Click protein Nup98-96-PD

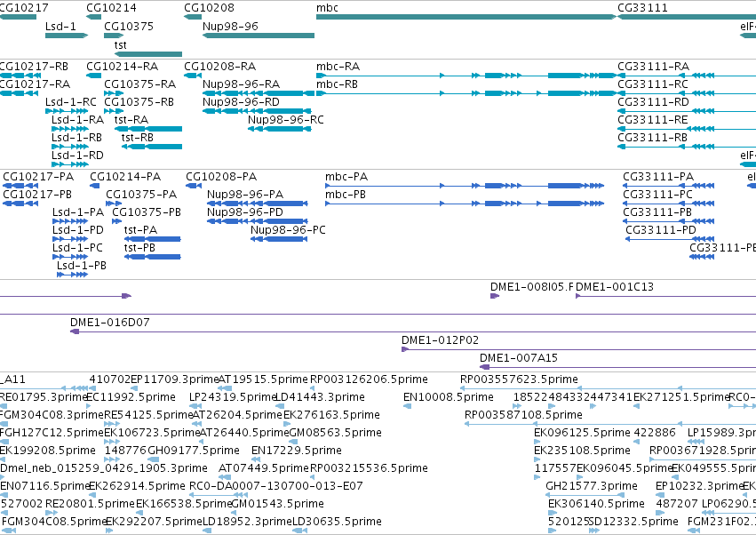tap(258, 221)
